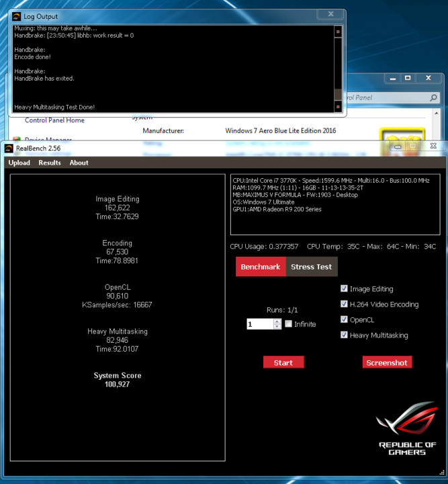Viewport: 448px width, 484px height.
Task: Open the Results menu in RealBench
Action: pyautogui.click(x=50, y=163)
